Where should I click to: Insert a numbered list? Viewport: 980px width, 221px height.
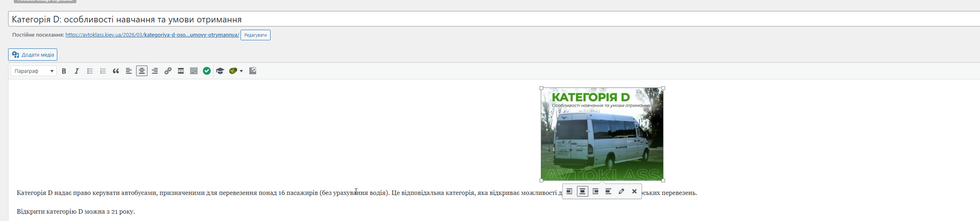103,71
